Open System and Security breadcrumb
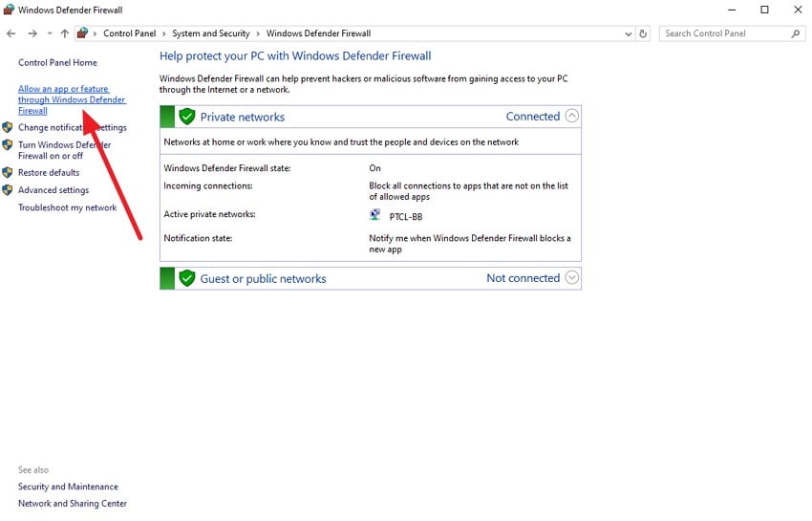Screen dimensions: 812x521 coord(211,33)
